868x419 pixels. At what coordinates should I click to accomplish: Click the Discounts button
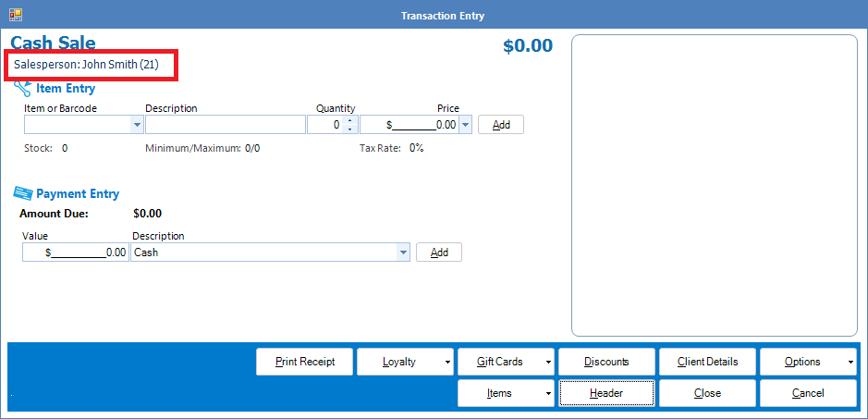(x=606, y=362)
